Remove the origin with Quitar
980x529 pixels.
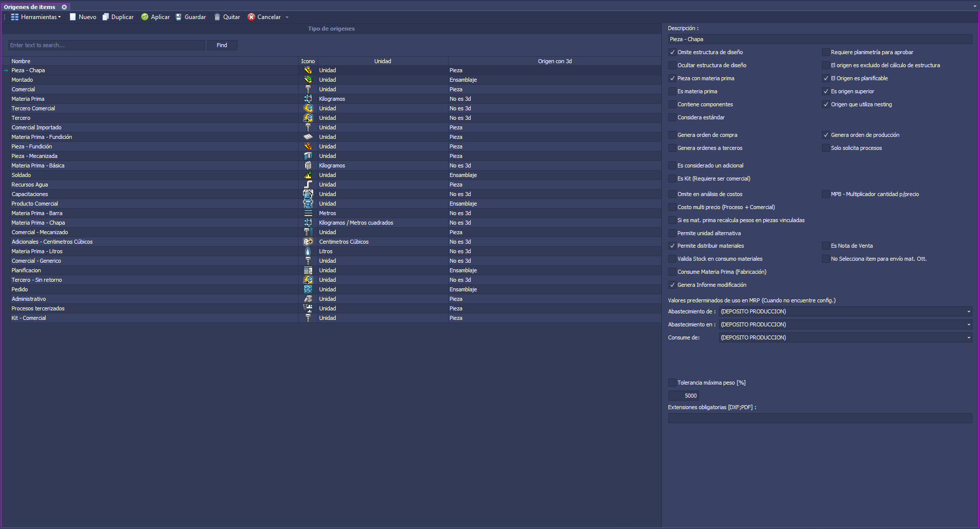pyautogui.click(x=227, y=17)
